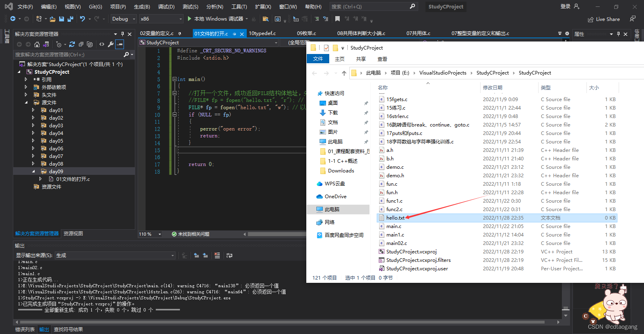
Task: Click the Open File folder toolbar icon
Action: (x=53, y=19)
